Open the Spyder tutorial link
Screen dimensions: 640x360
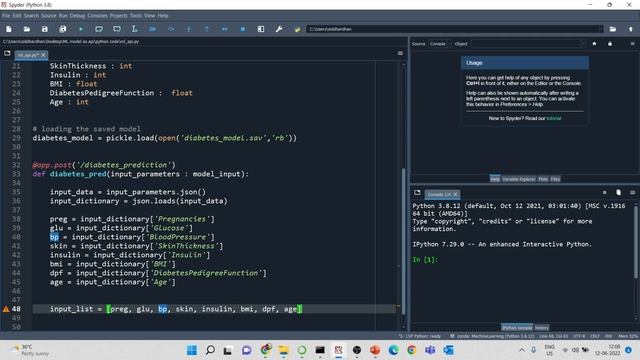pyautogui.click(x=553, y=118)
